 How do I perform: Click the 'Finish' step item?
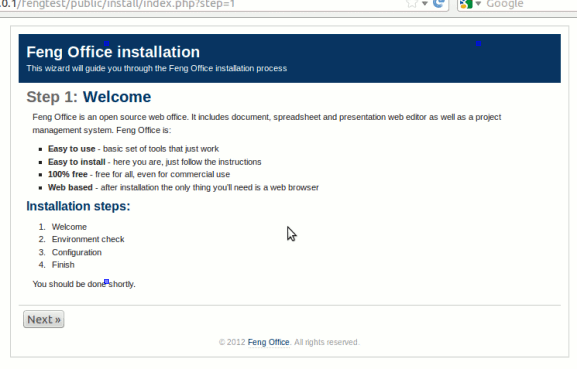coord(63,265)
